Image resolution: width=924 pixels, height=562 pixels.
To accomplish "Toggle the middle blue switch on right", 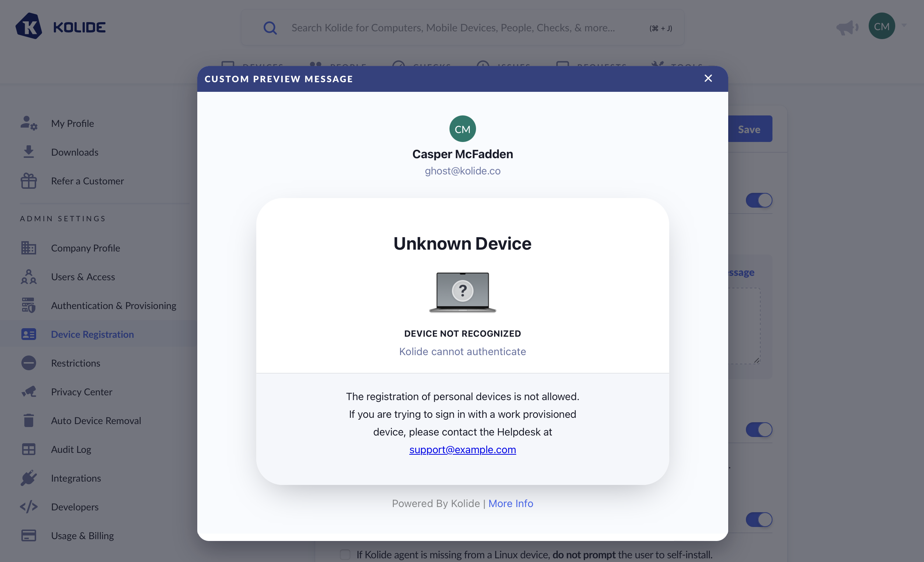I will pos(758,429).
